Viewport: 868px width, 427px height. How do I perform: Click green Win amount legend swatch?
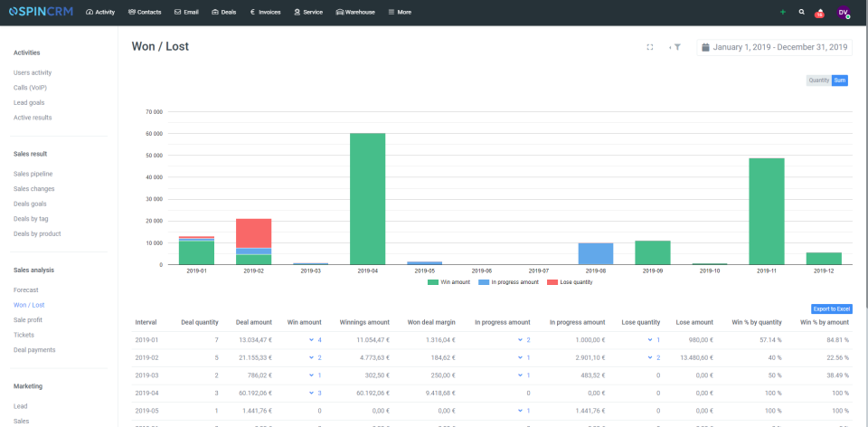click(432, 282)
